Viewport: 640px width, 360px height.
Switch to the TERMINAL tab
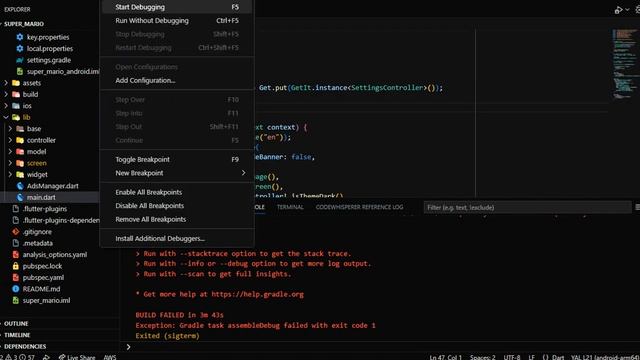click(x=290, y=207)
